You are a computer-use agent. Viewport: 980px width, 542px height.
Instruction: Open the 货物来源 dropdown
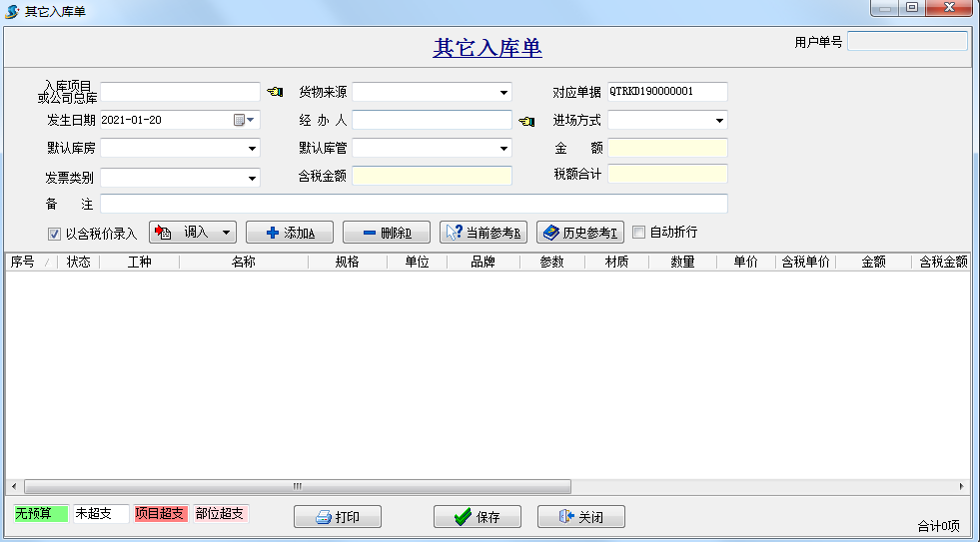503,93
